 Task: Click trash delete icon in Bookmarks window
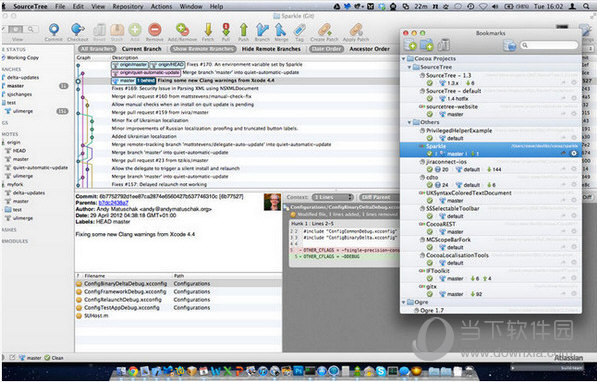click(x=444, y=45)
